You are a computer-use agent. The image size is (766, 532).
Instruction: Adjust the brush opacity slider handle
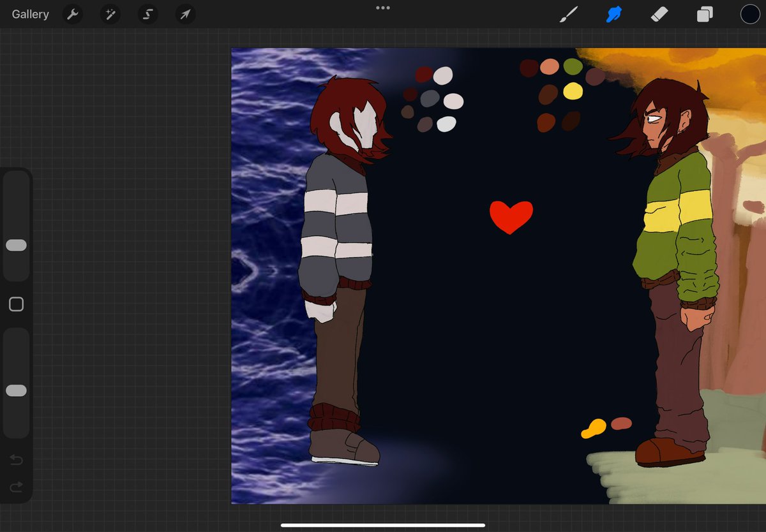pos(16,390)
